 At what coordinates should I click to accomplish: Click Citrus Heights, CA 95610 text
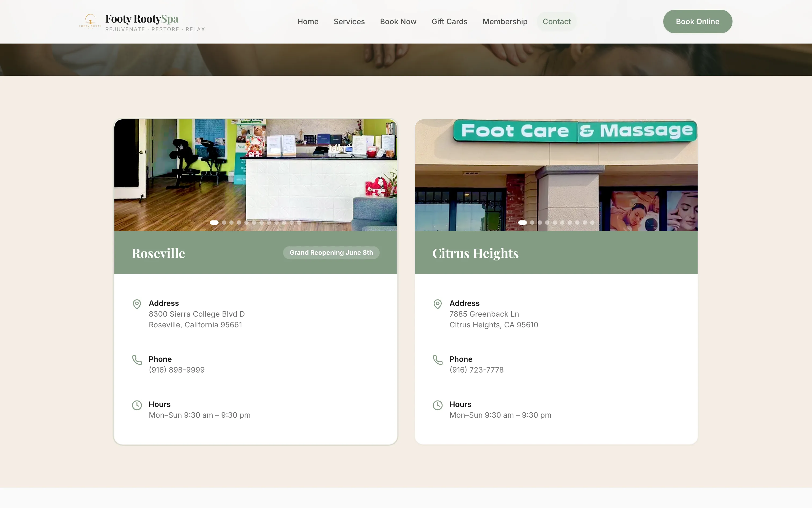pos(494,325)
